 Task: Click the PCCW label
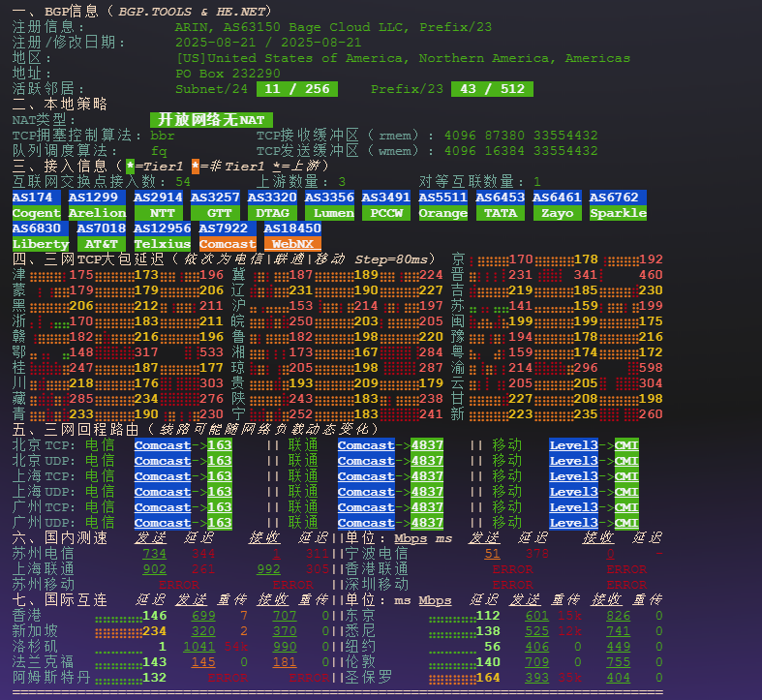point(386,213)
